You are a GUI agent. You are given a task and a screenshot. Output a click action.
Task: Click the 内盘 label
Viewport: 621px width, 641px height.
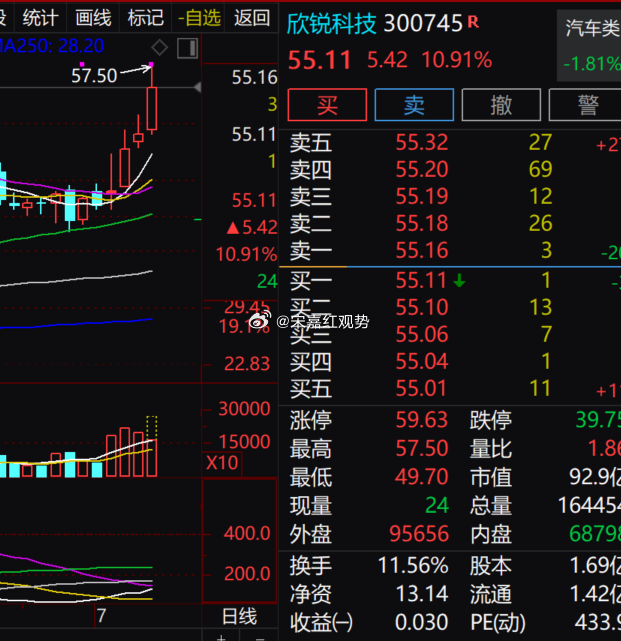click(x=491, y=534)
